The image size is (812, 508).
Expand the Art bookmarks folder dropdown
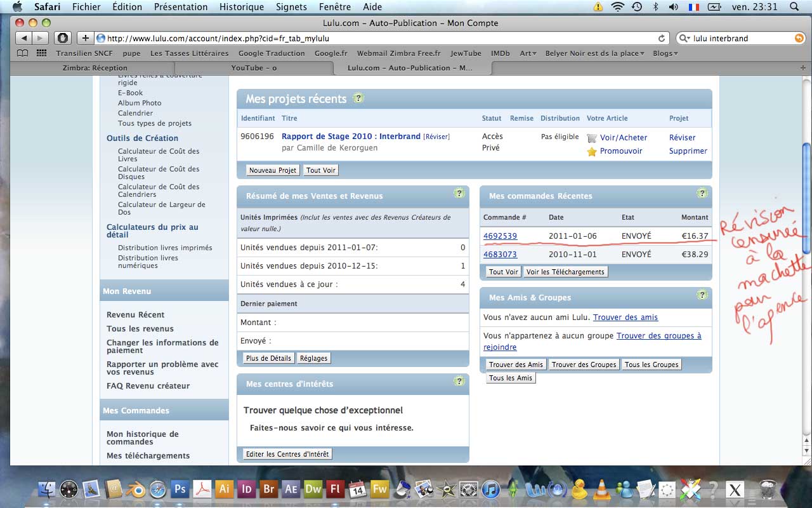[528, 53]
